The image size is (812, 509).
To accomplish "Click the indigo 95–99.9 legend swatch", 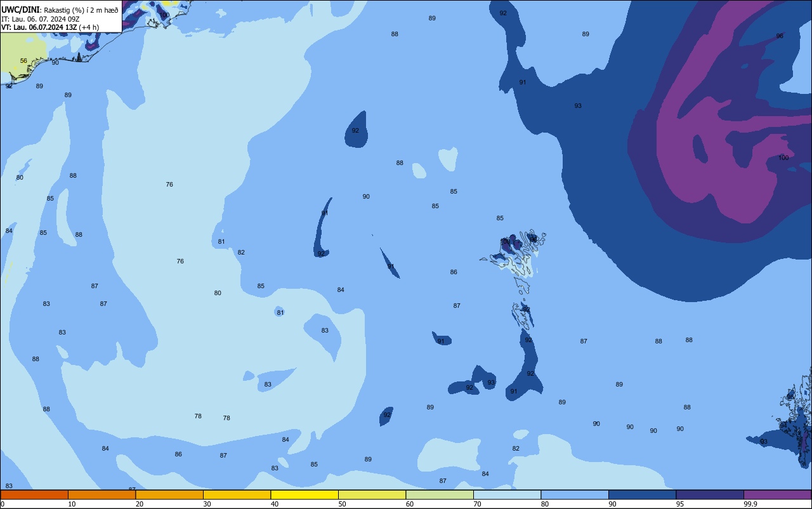I will (710, 494).
